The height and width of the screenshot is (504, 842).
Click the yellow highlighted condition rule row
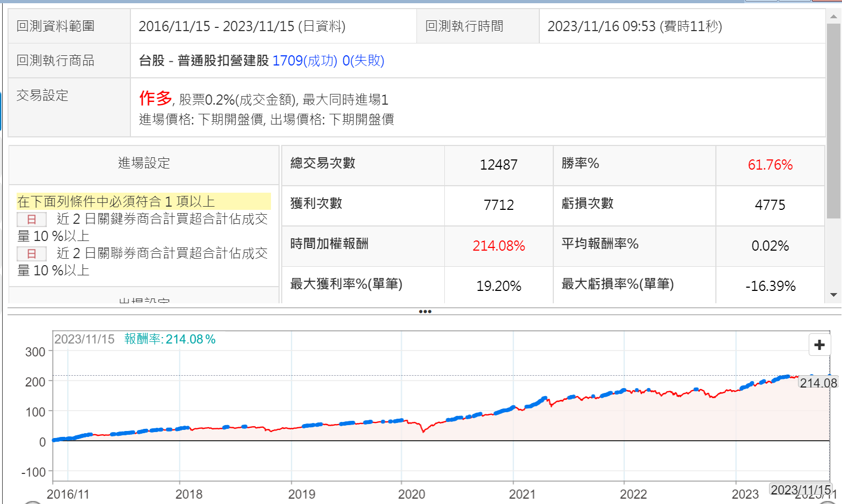coord(143,201)
